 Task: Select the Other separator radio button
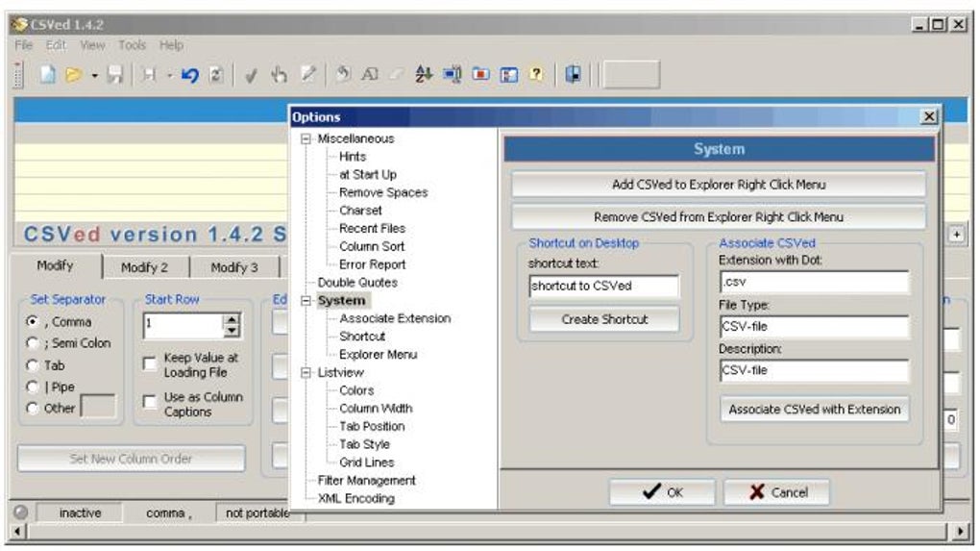(x=33, y=409)
